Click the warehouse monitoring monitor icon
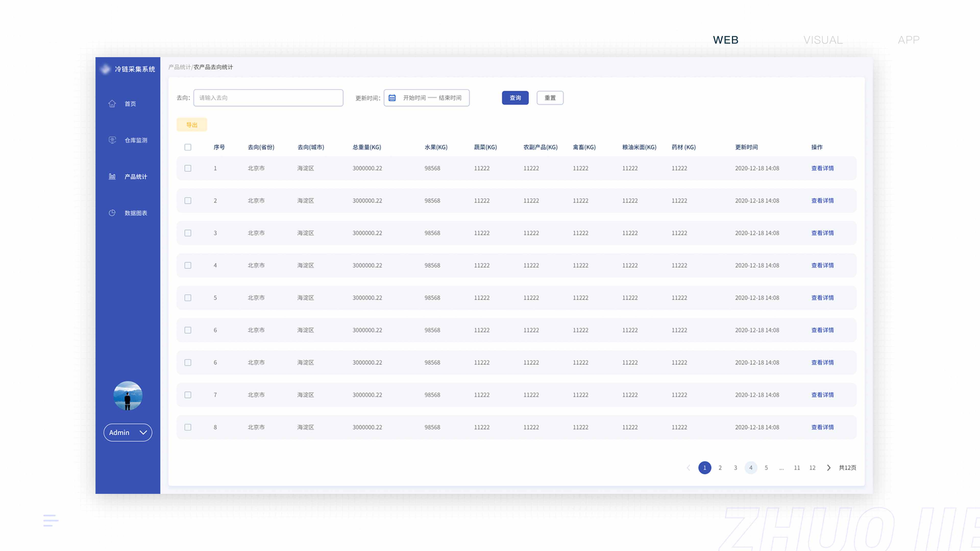980x551 pixels. (112, 140)
